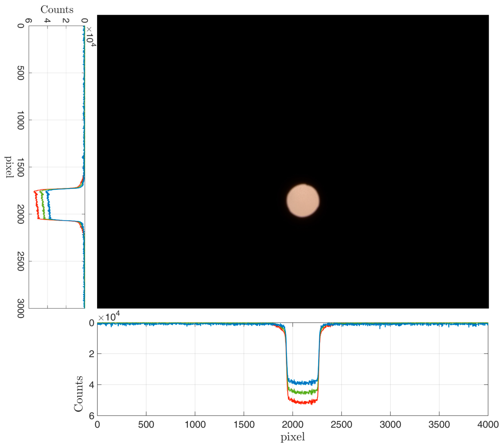
Task: Click the 3000 tick on the bottom x-axis
Action: tap(390, 424)
